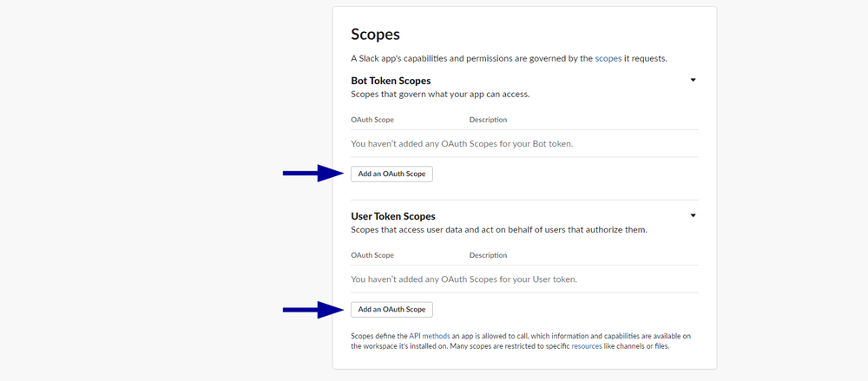Add an OAuth Scope for Bot token
Image resolution: width=868 pixels, height=381 pixels.
point(391,174)
